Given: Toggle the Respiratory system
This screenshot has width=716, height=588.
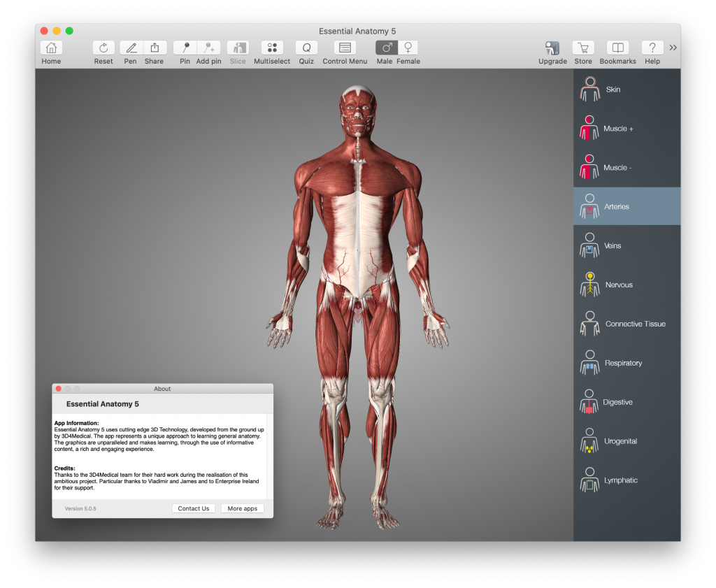Looking at the screenshot, I should tap(627, 363).
